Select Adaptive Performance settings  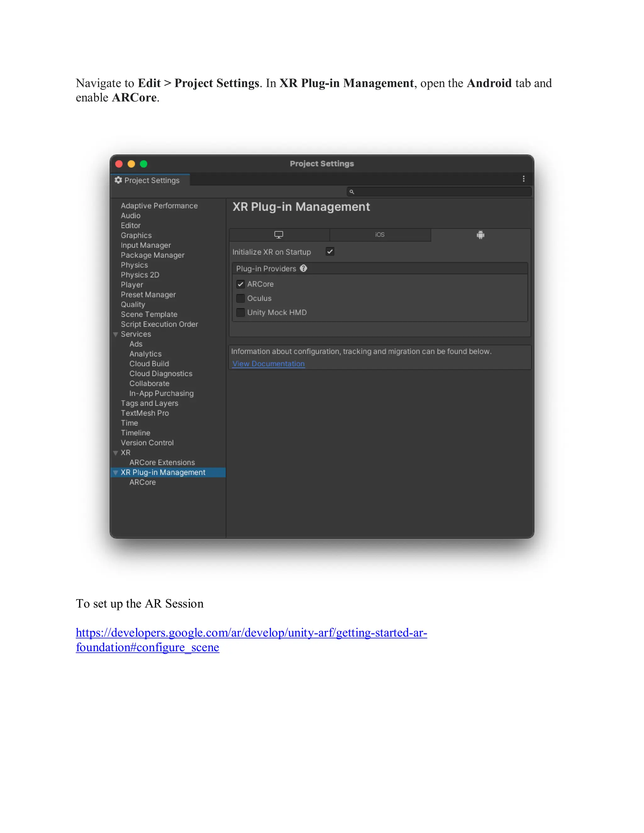pos(159,206)
